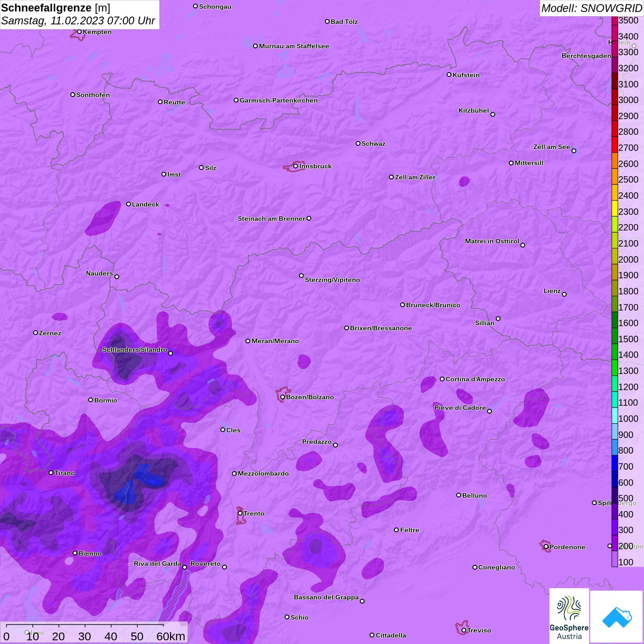644x644 pixels.
Task: Click the Nauders location dot
Action: (x=117, y=276)
